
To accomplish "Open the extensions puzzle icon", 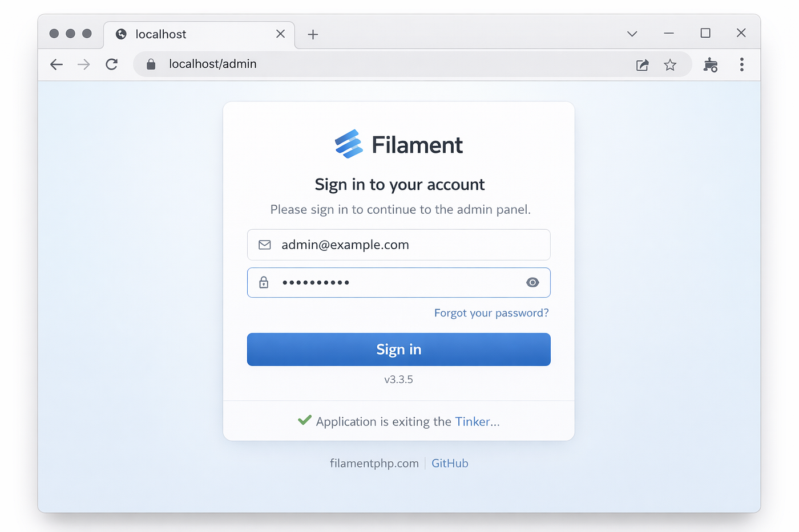I will pos(711,65).
